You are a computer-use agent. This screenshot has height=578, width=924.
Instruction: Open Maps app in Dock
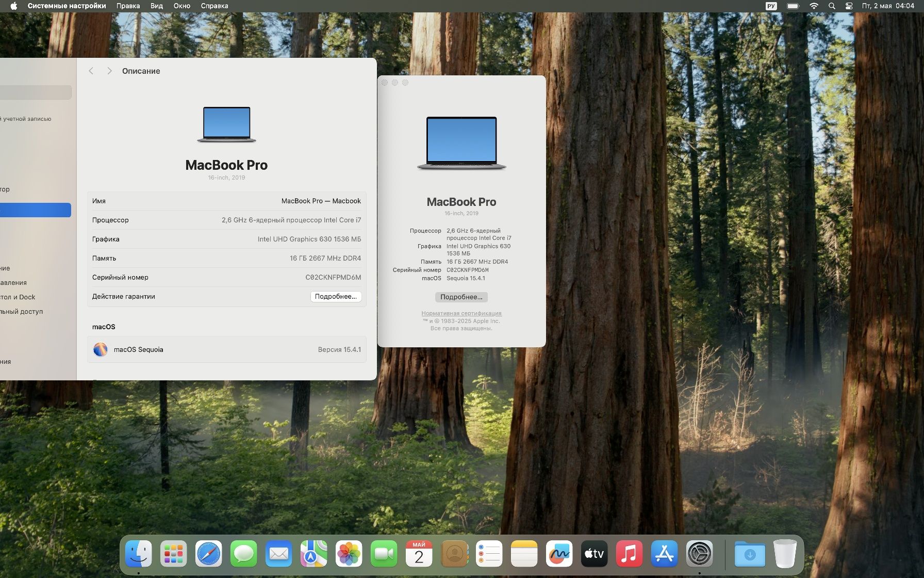(314, 554)
